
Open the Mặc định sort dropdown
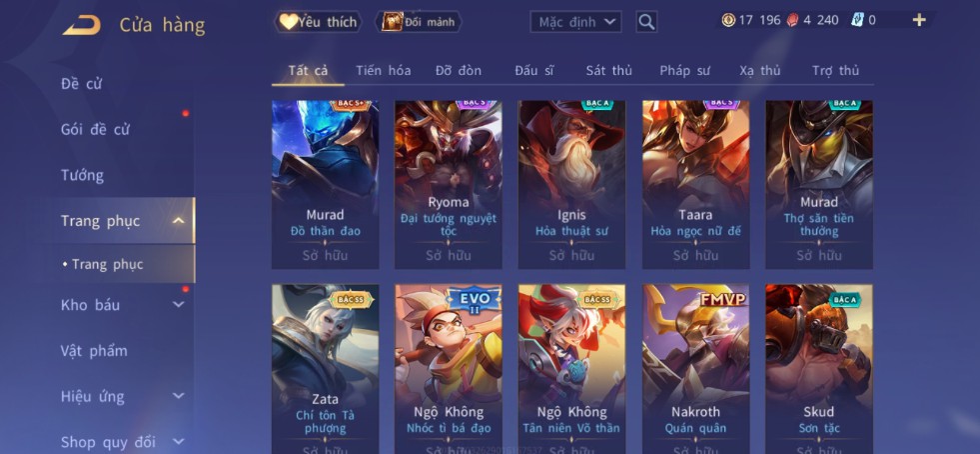point(575,23)
